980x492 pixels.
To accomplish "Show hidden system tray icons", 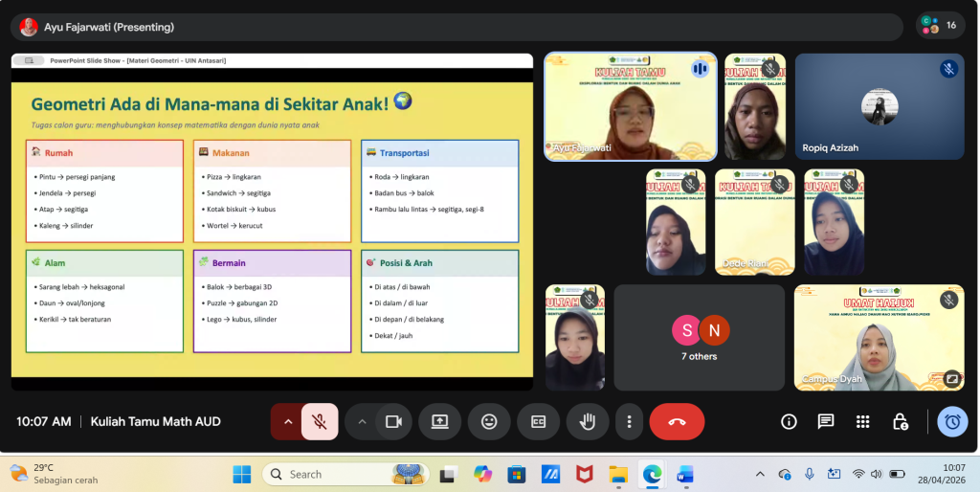I will click(760, 475).
